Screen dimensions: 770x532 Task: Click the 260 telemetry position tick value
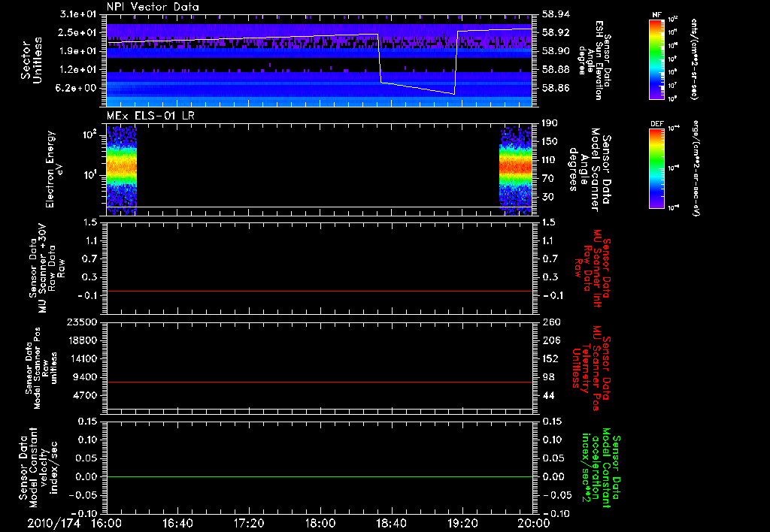point(550,322)
